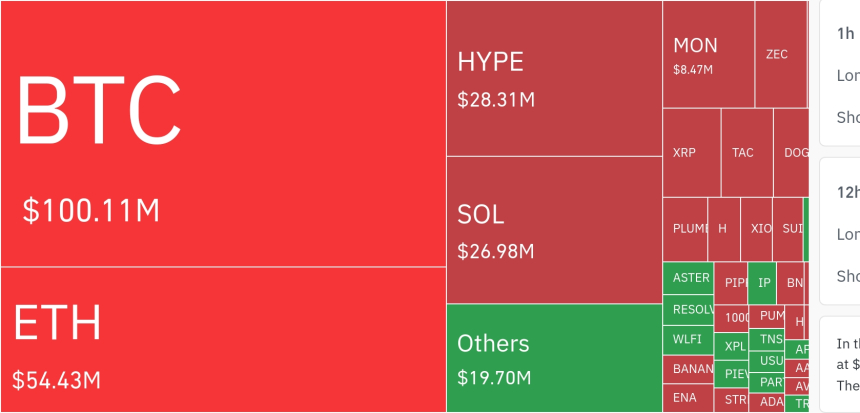Screen dimensions: 860x413
Task: Select the green ASTER tile
Action: [688, 278]
